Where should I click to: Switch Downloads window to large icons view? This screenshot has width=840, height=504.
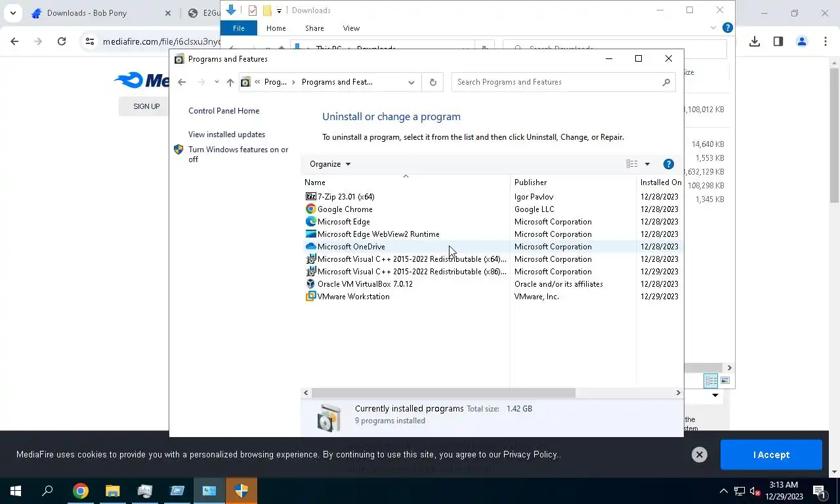tap(725, 381)
